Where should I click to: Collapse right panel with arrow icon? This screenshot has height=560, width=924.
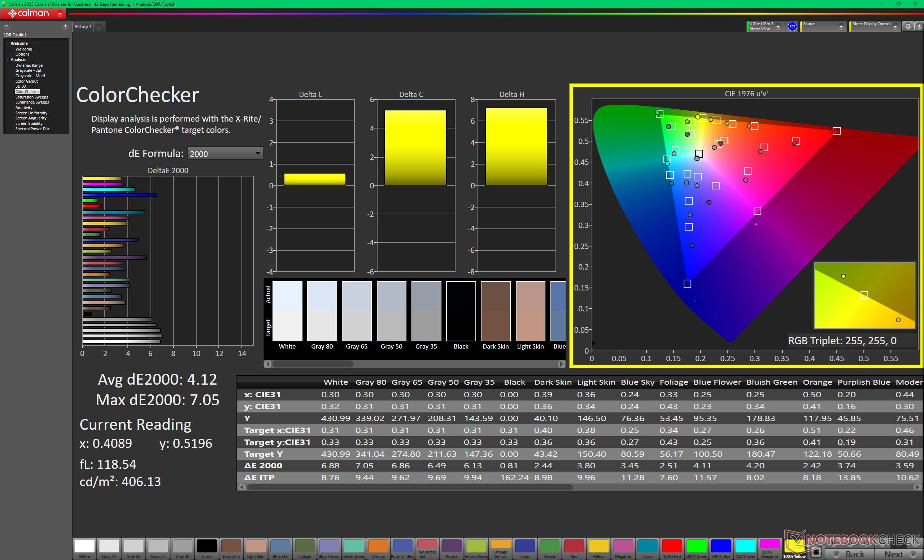pyautogui.click(x=919, y=26)
